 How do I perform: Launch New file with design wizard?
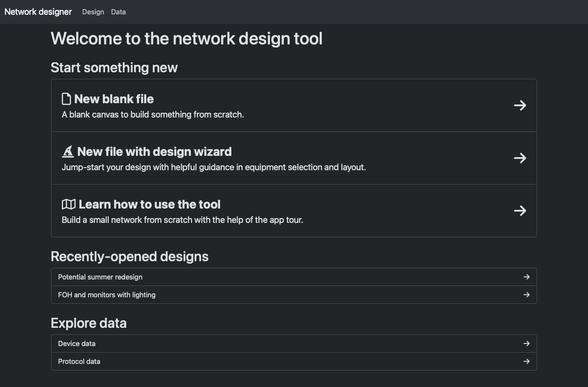point(154,152)
